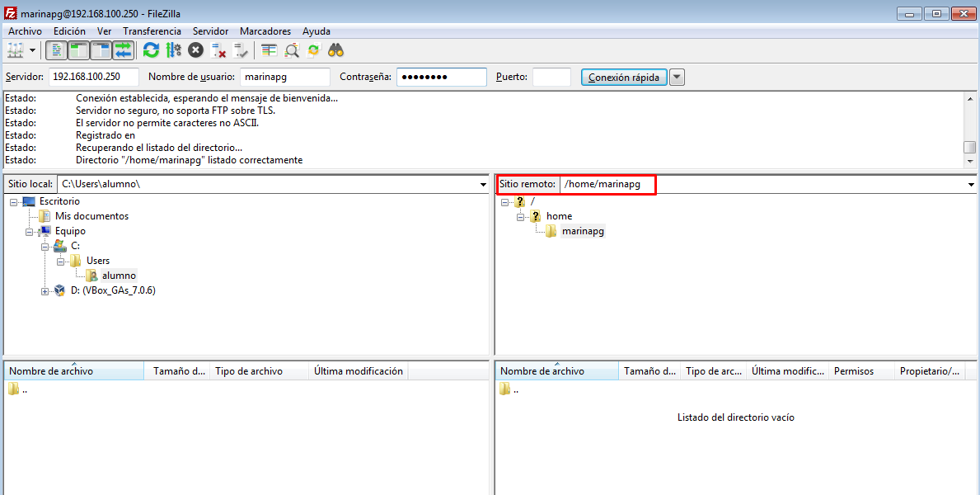Click the Servidor host field
The image size is (980, 495).
[94, 77]
